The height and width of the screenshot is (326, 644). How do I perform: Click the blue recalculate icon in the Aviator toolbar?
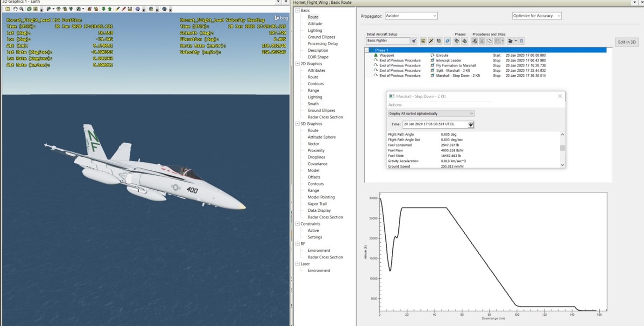(x=448, y=41)
